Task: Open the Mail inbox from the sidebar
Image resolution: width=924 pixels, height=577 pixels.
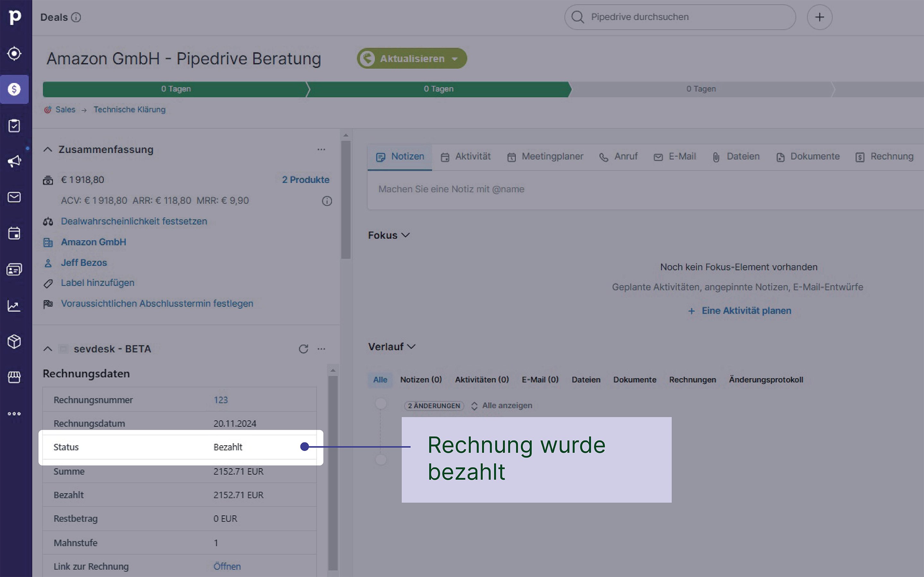Action: point(14,197)
